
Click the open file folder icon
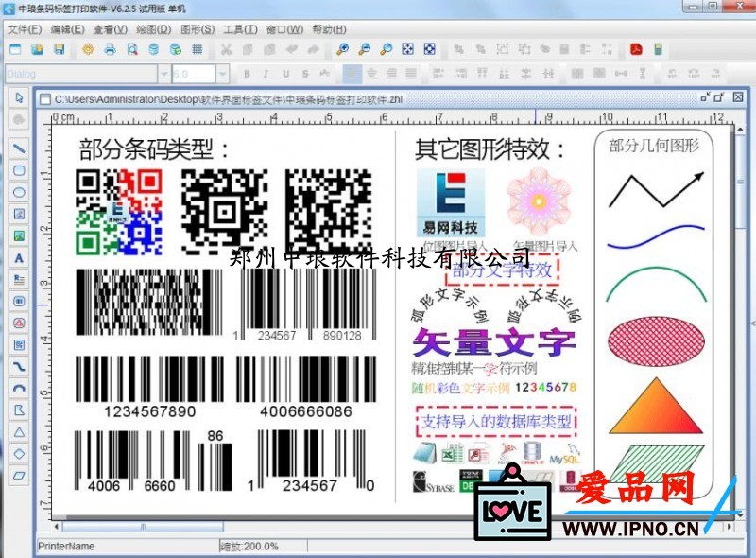[37, 49]
